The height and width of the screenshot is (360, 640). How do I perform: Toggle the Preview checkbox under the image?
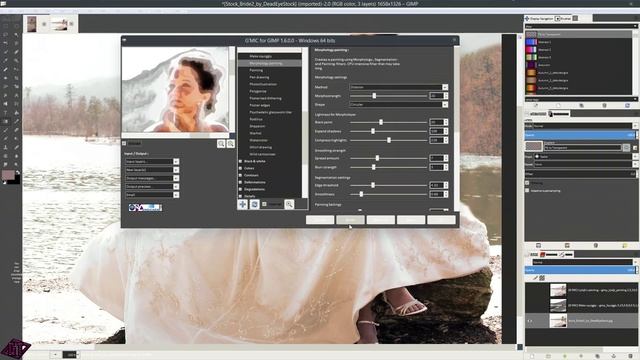click(124, 143)
